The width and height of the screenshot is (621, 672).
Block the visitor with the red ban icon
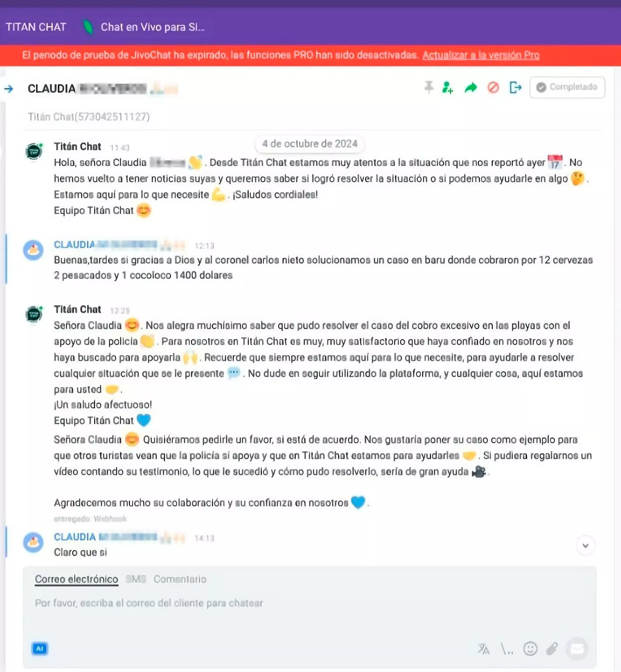click(493, 88)
